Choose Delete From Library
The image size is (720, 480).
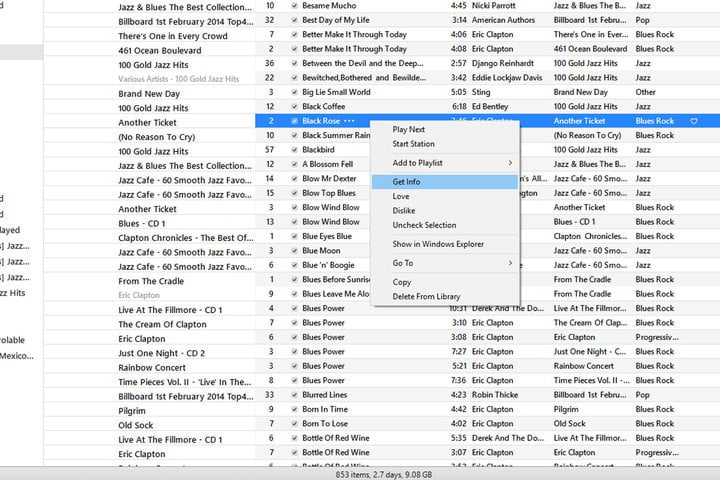[426, 297]
